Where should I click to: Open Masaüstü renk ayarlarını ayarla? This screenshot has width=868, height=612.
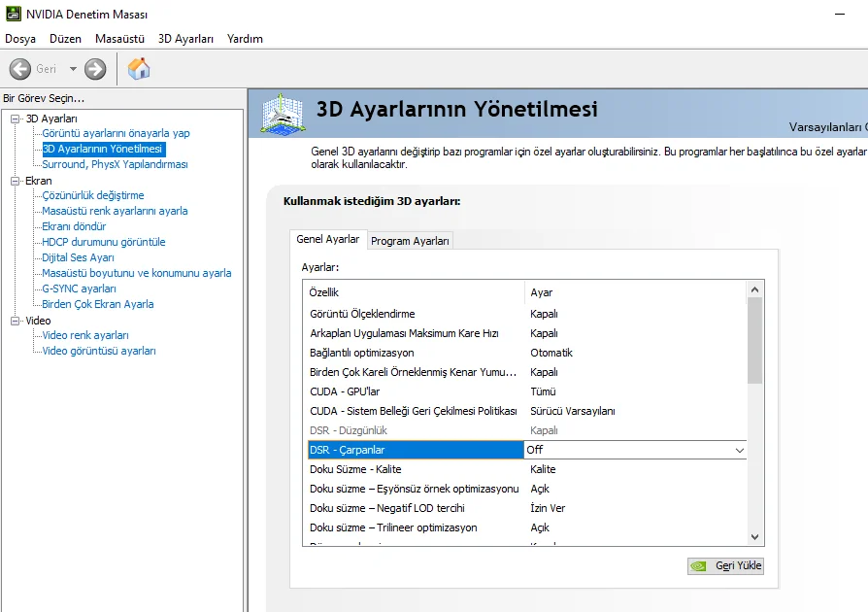click(x=115, y=211)
